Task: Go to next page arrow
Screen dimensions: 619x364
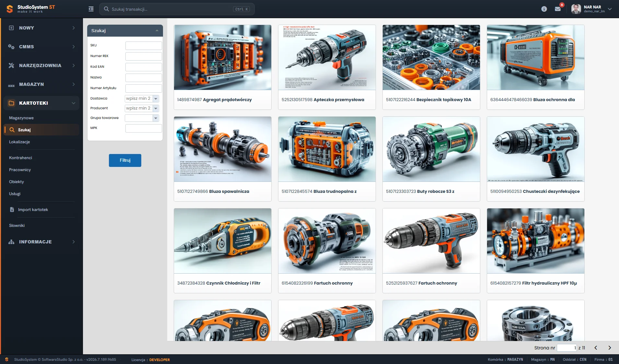Action: (x=610, y=348)
